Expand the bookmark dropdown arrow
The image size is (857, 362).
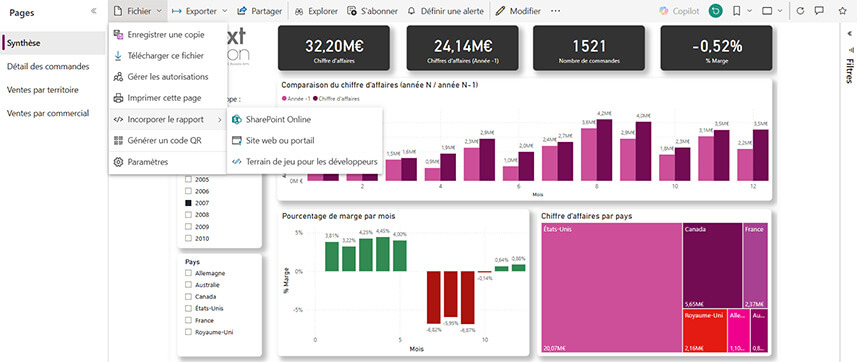coord(749,11)
